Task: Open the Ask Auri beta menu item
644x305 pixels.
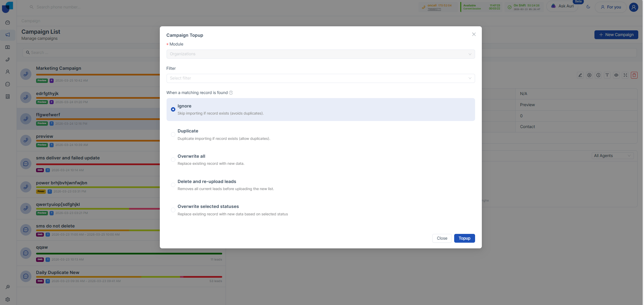Action: point(562,6)
